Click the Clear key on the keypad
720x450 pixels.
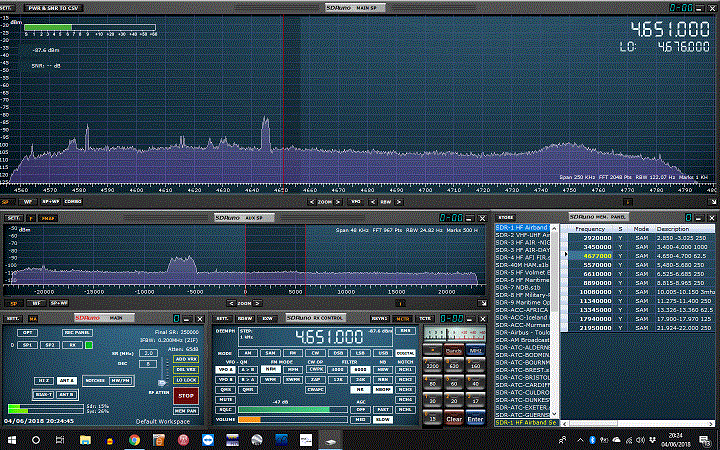pos(454,419)
